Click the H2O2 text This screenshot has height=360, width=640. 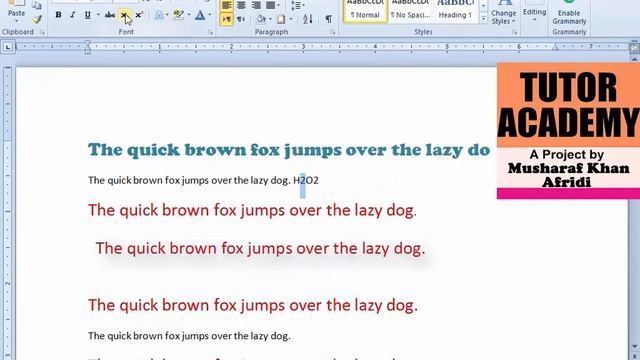tap(306, 180)
